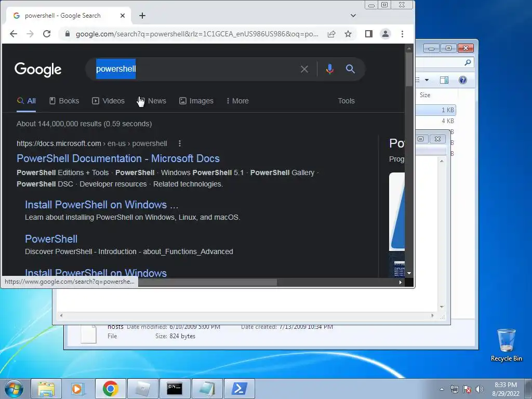Click the scroll down arrow in Chrome

point(409,273)
